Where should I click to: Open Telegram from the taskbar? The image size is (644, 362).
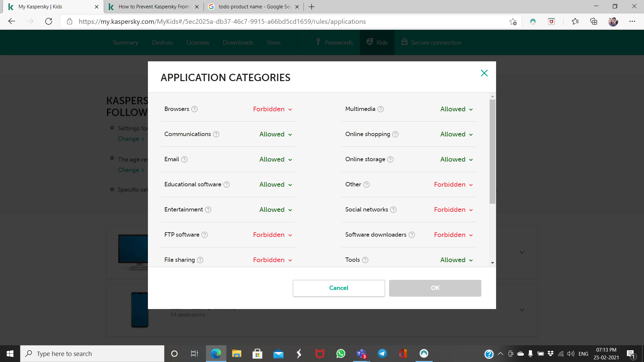coord(382,354)
